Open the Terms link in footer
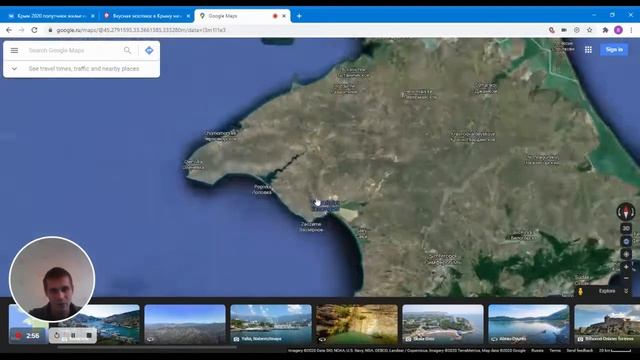Screen dimensions: 640x360 [555, 350]
